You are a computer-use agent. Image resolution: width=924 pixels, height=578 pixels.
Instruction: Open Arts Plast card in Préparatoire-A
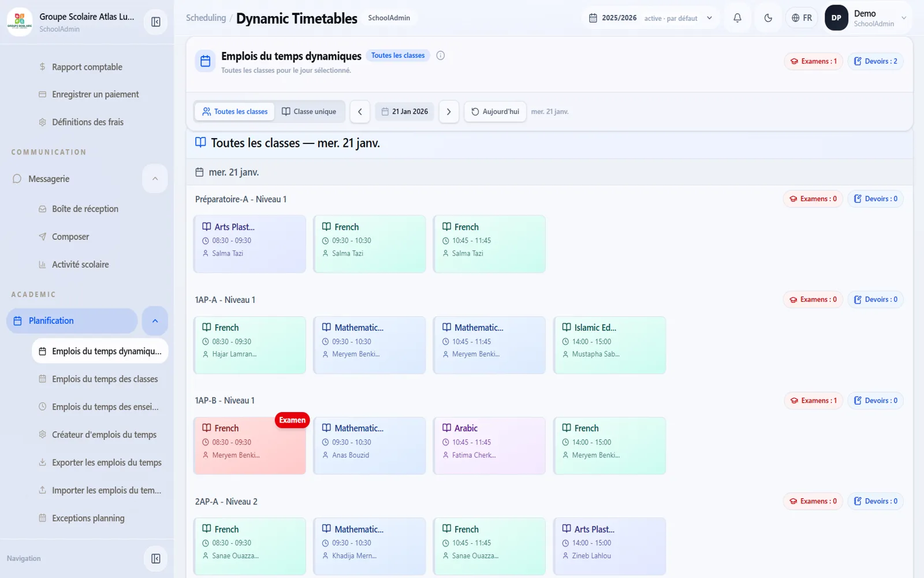pos(249,244)
